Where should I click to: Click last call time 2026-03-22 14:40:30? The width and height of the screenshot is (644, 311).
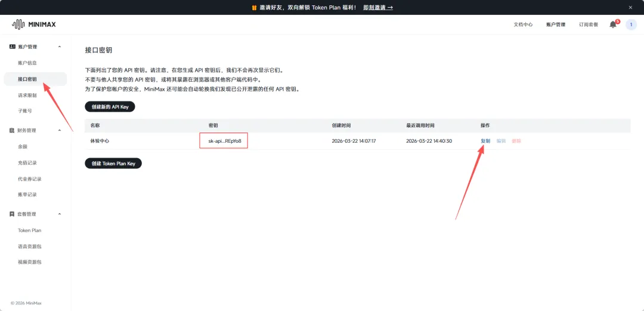429,141
